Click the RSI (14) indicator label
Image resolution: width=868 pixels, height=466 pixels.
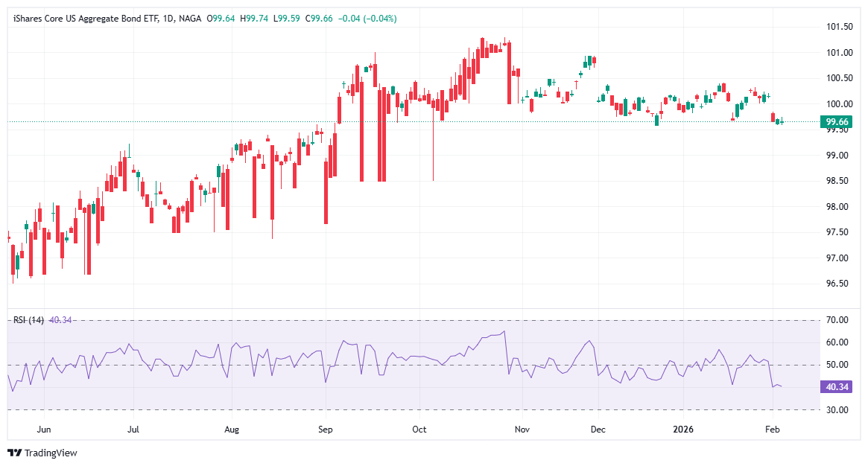(x=29, y=319)
